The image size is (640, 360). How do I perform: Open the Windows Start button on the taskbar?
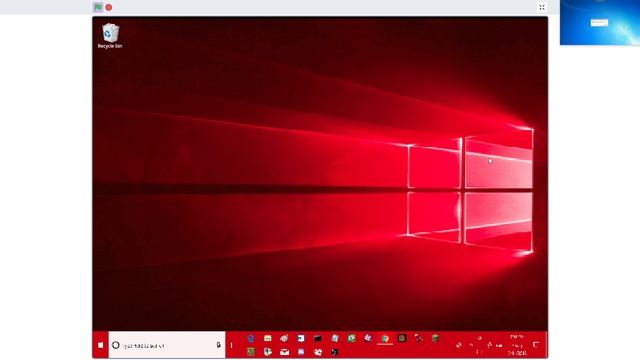(101, 345)
